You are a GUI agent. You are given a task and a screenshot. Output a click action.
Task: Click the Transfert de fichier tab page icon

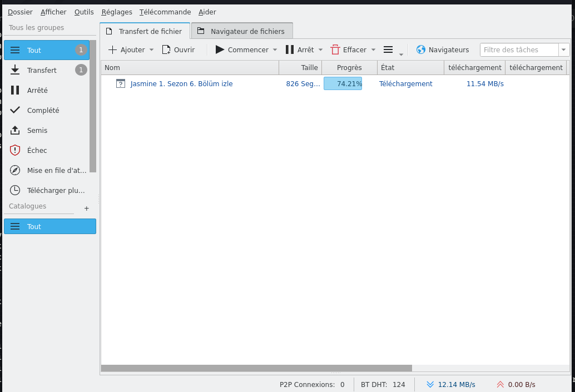[109, 31]
